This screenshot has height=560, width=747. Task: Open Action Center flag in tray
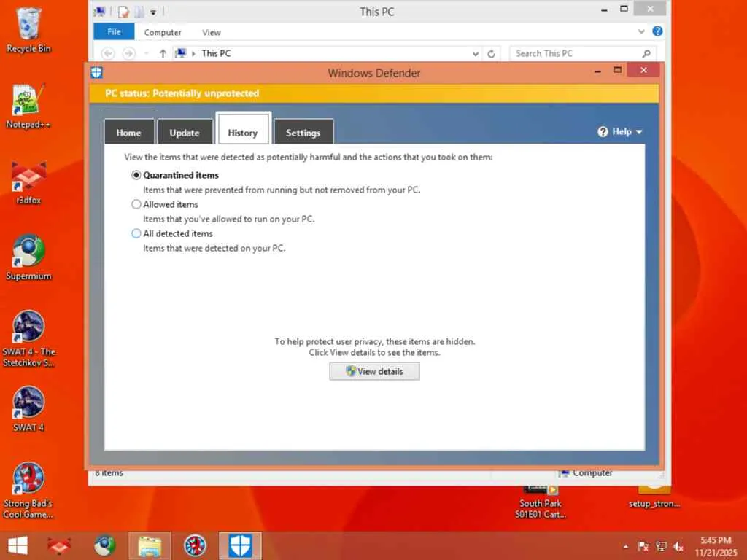coord(643,547)
